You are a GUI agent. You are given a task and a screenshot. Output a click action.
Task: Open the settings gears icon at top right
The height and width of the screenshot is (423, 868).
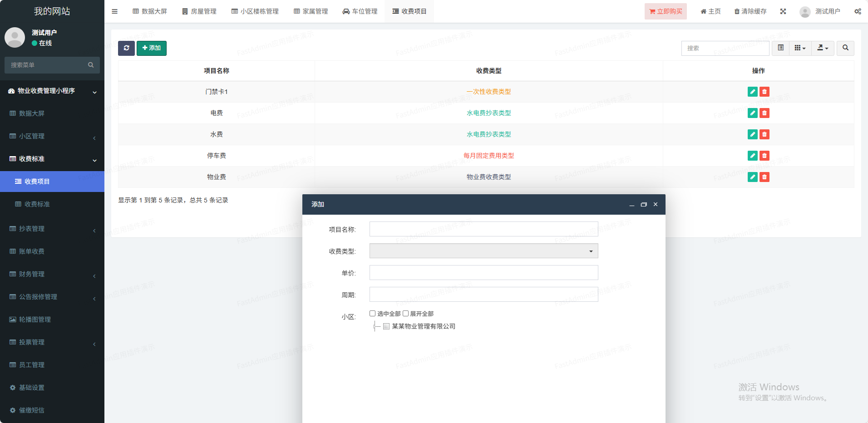coord(858,11)
